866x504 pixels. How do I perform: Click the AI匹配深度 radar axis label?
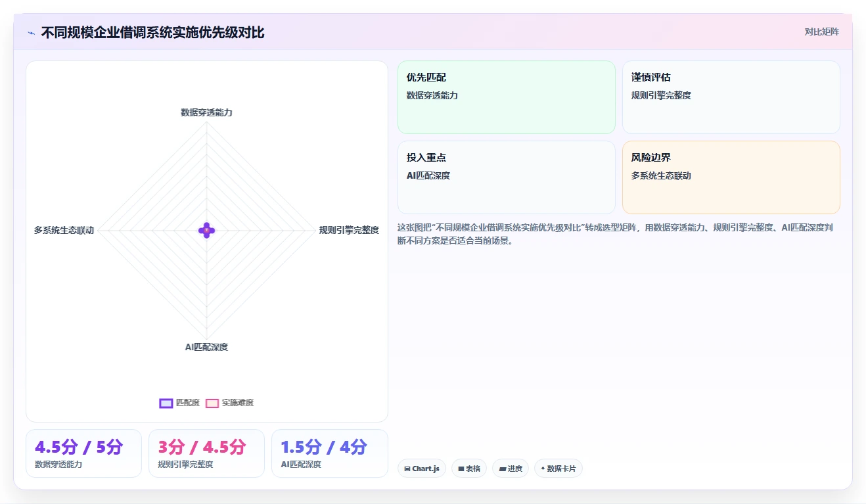206,347
